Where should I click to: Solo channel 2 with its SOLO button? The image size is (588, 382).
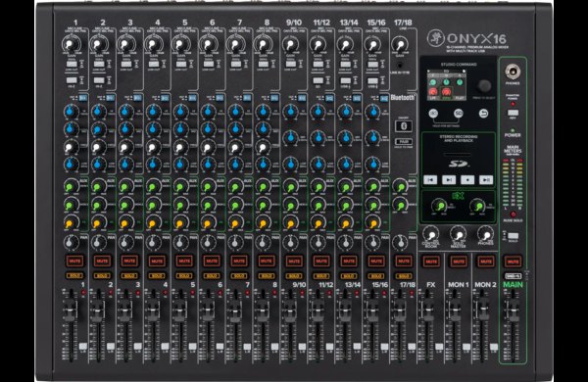tap(102, 275)
